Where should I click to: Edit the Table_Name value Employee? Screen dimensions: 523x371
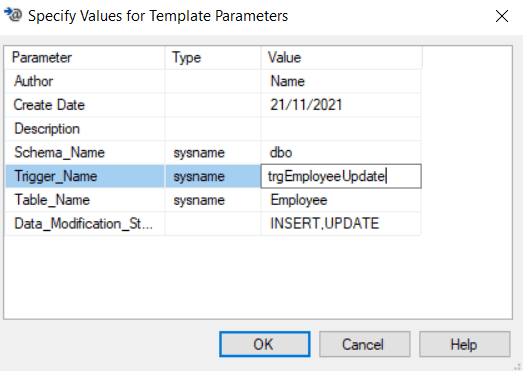[341, 200]
